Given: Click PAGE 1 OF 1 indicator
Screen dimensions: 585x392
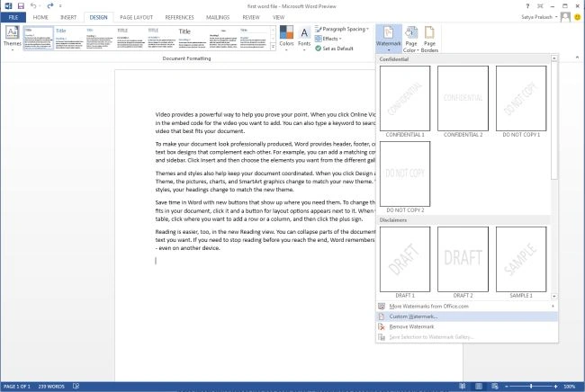Looking at the screenshot, I should click(x=17, y=387).
